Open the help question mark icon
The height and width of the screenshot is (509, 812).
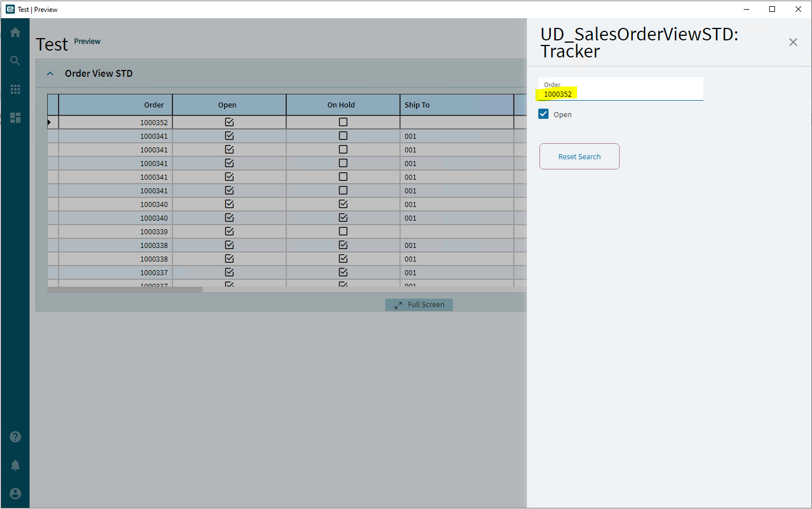click(15, 437)
